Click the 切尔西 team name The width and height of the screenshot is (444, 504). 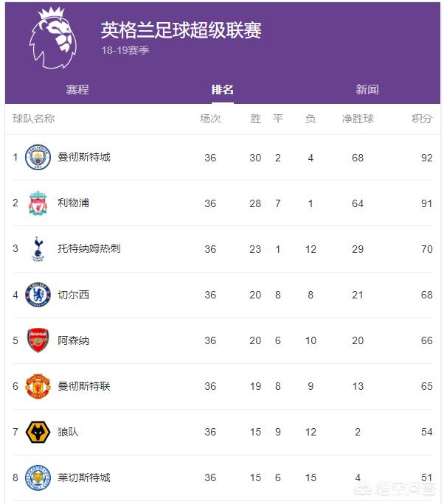pyautogui.click(x=73, y=295)
